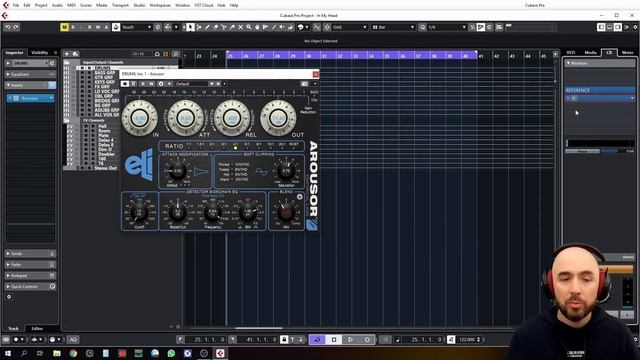Click the taskbar search magnifier
Screen dimensions: 640x360
(24, 353)
